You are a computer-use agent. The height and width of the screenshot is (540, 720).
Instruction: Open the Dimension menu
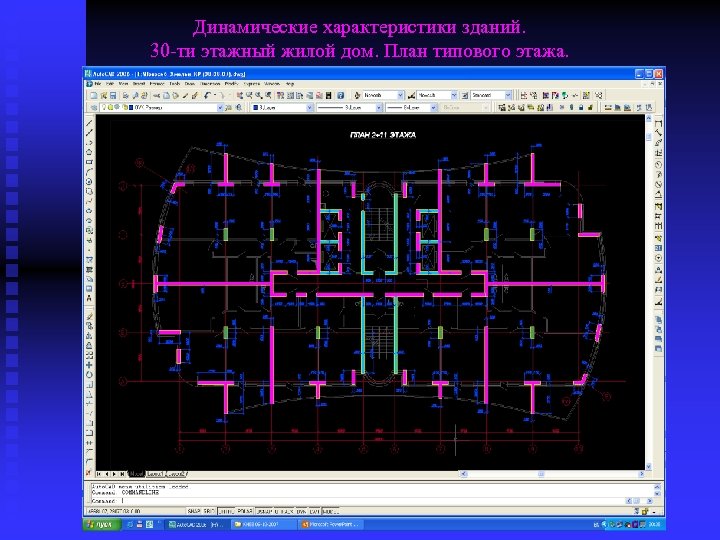(210, 84)
